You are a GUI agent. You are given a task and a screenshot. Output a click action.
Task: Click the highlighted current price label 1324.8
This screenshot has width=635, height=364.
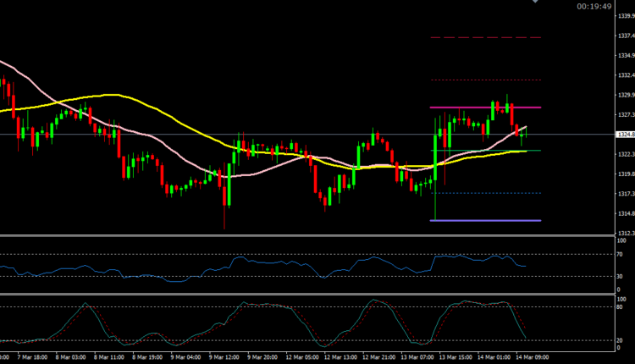(622, 135)
